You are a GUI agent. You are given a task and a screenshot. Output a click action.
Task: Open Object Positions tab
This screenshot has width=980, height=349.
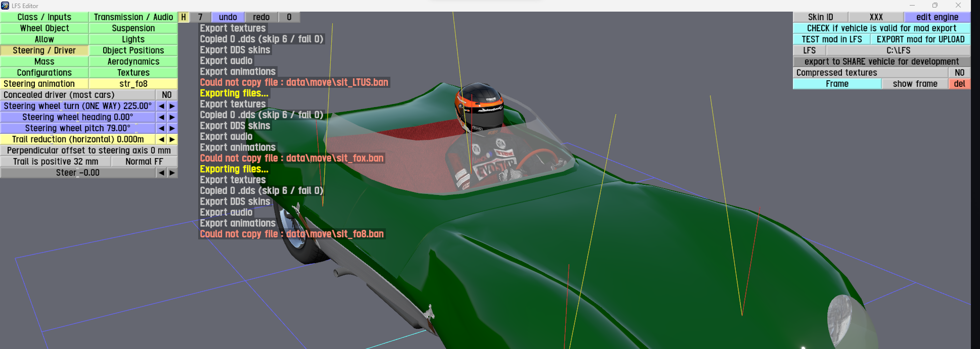[x=133, y=51]
